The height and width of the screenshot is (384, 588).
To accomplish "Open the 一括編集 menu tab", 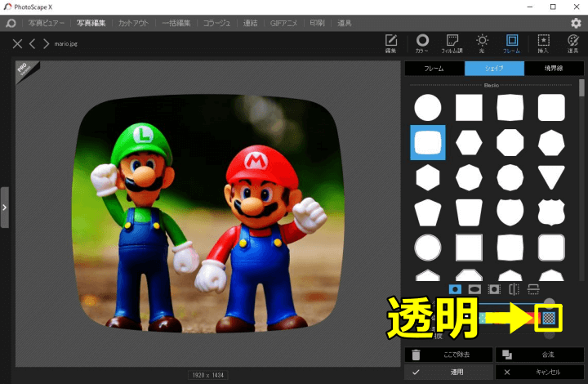I will [x=176, y=23].
